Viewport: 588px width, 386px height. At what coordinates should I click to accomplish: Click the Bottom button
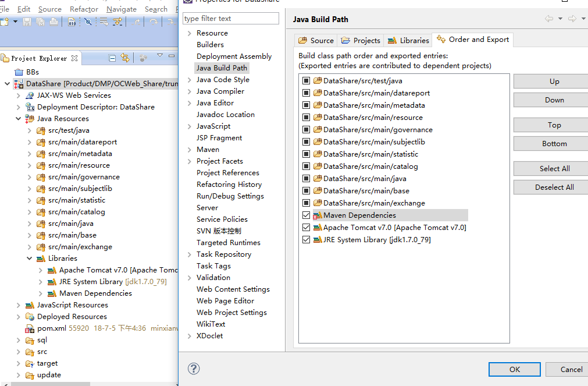click(554, 143)
